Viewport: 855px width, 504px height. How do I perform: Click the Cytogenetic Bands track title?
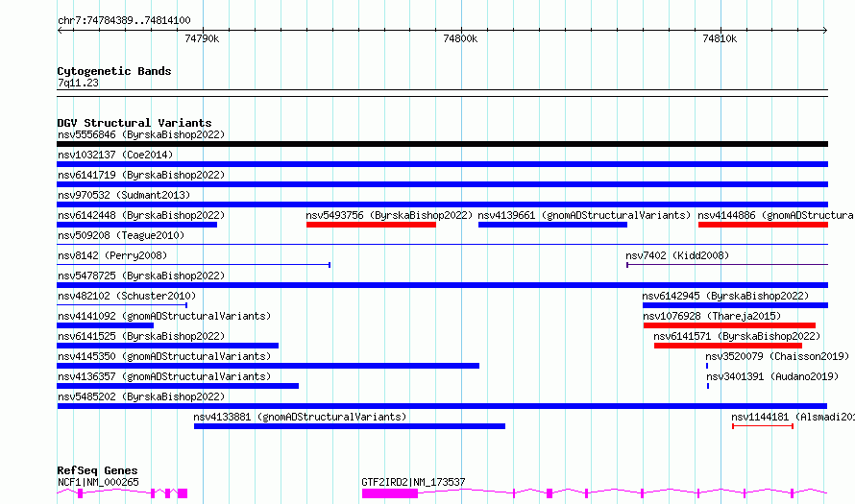(114, 71)
